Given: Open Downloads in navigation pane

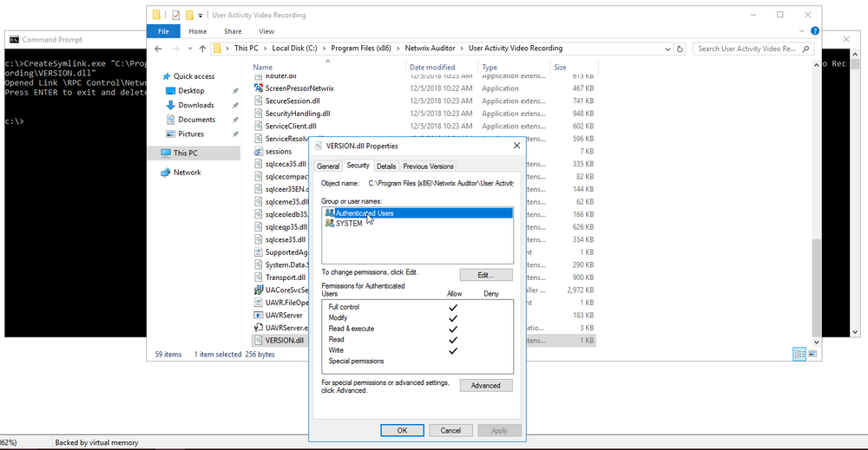Looking at the screenshot, I should click(196, 105).
